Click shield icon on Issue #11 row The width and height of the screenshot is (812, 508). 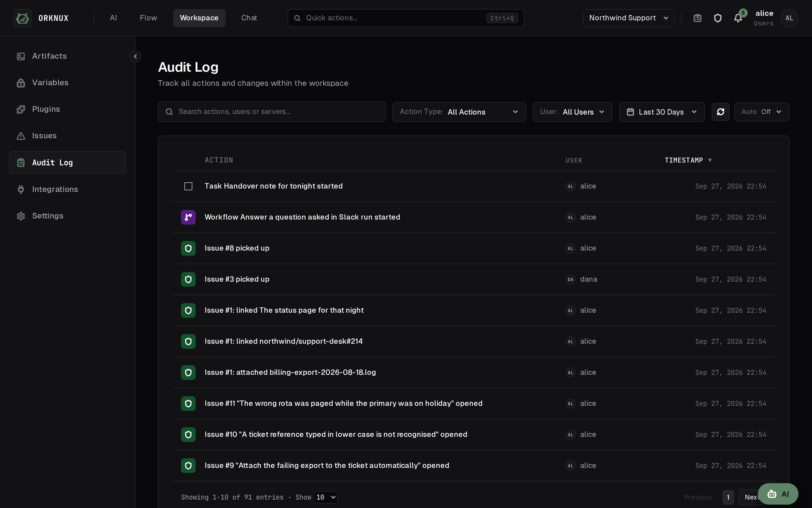(x=188, y=404)
